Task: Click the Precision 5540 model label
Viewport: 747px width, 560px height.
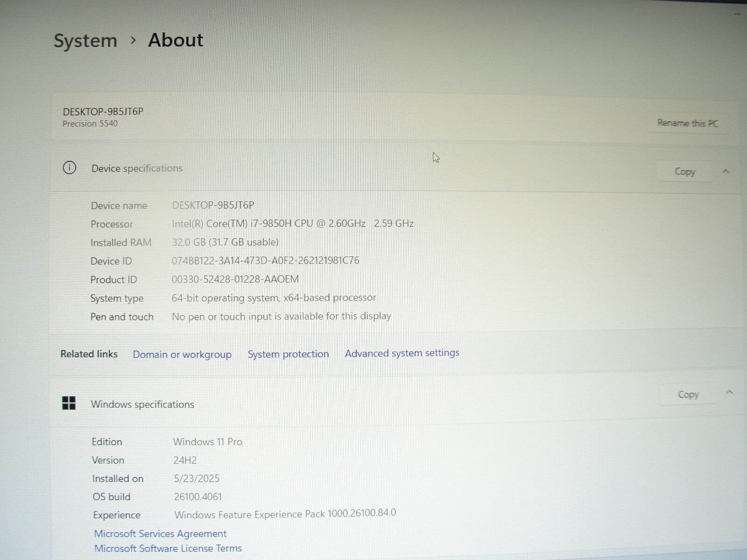Action: (x=90, y=124)
